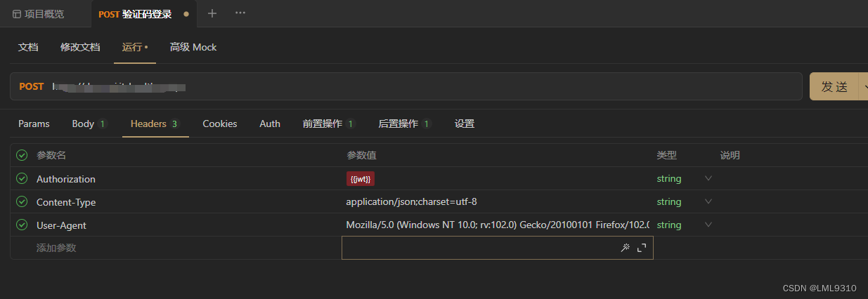Uncheck the User-Agent header checkbox
The image size is (868, 299).
pos(22,225)
